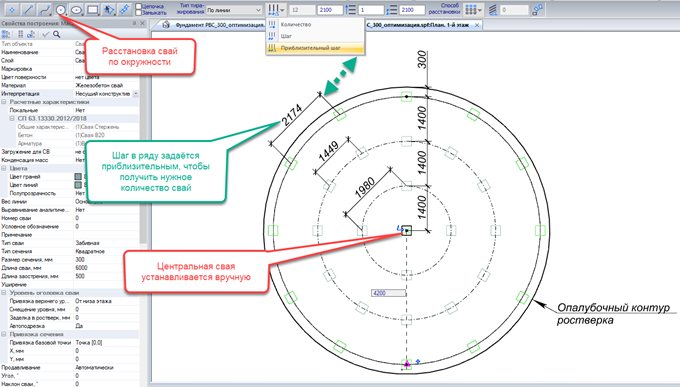This screenshot has width=680, height=387.
Task: Click the copy properties icon in properties panel
Action: click(x=31, y=34)
